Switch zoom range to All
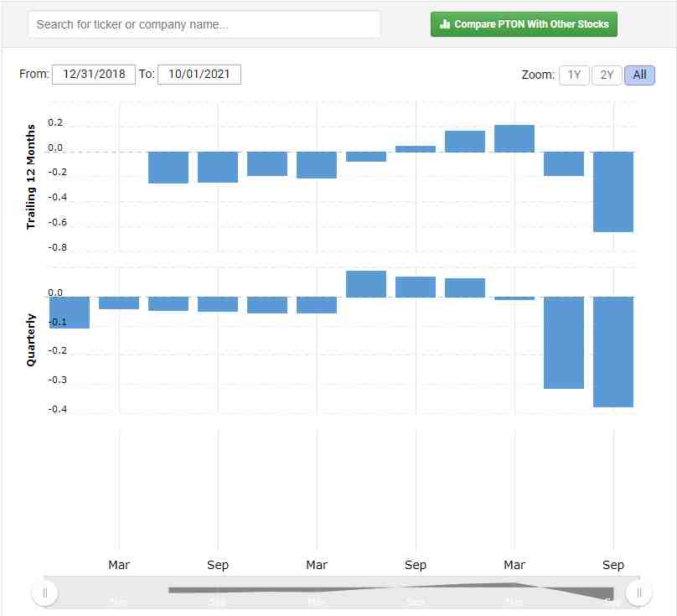The image size is (677, 616). tap(639, 75)
